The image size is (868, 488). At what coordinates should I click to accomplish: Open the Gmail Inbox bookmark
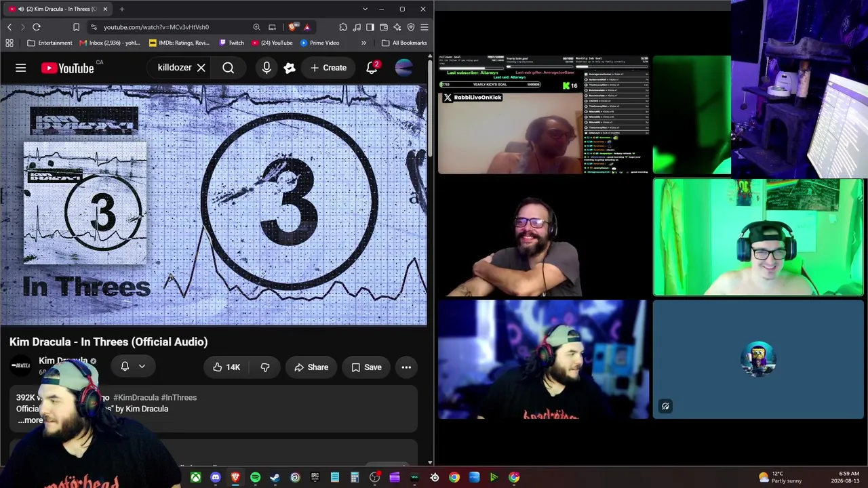[x=109, y=43]
